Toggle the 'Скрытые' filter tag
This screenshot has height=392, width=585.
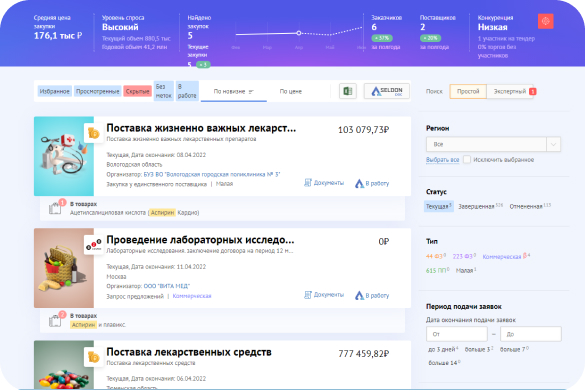[x=137, y=91]
